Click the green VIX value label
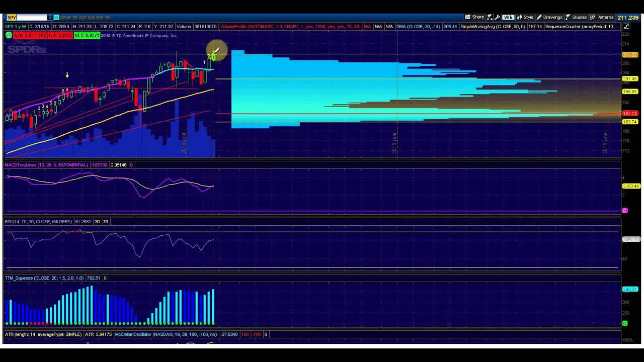 (87, 35)
